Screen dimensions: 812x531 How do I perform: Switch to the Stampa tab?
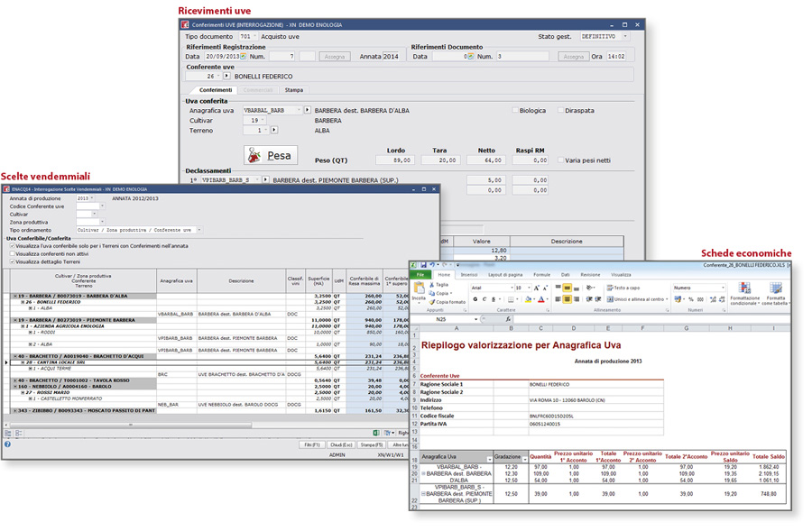tap(293, 90)
